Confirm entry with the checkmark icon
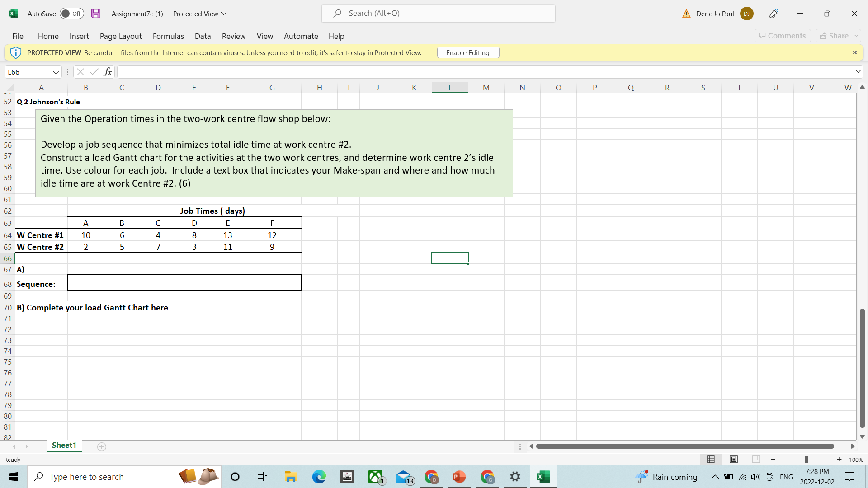Image resolution: width=868 pixels, height=488 pixels. tap(94, 71)
